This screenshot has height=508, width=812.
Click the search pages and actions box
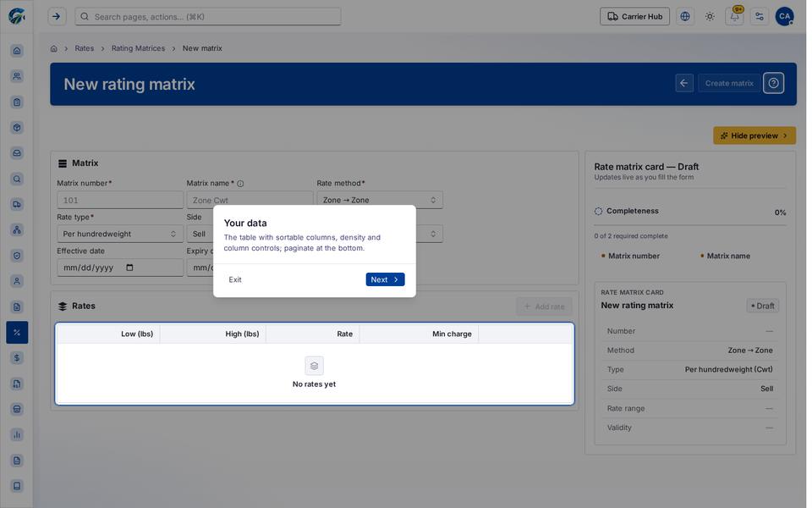(x=208, y=17)
